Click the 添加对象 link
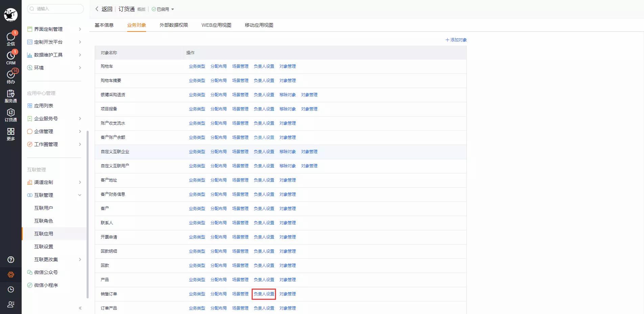644x314 pixels. (456, 40)
